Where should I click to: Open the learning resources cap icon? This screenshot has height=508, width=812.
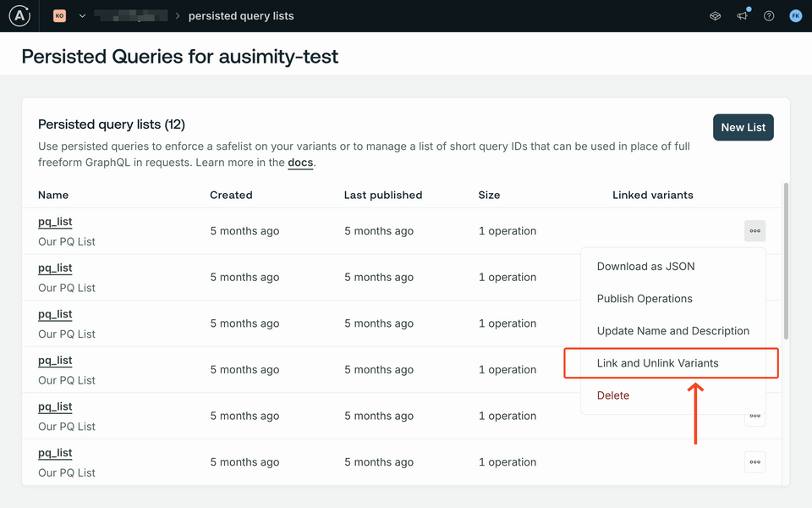[716, 16]
